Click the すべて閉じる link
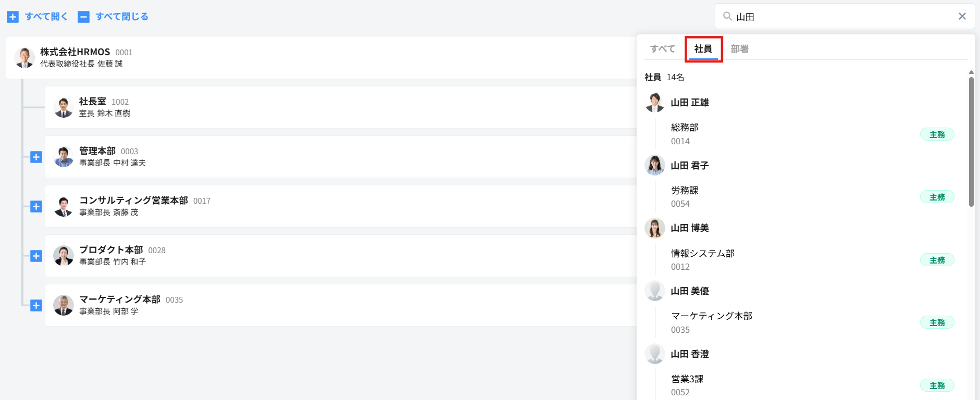Image resolution: width=980 pixels, height=400 pixels. pos(122,17)
